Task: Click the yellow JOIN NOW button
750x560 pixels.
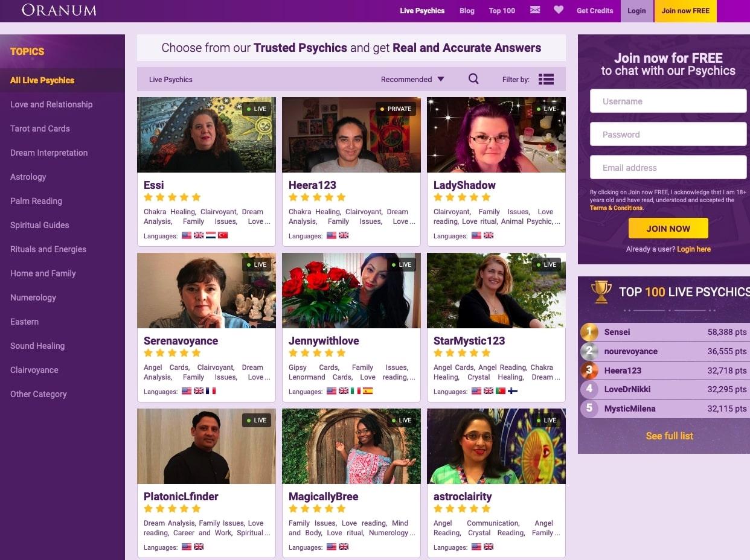Action: [668, 229]
